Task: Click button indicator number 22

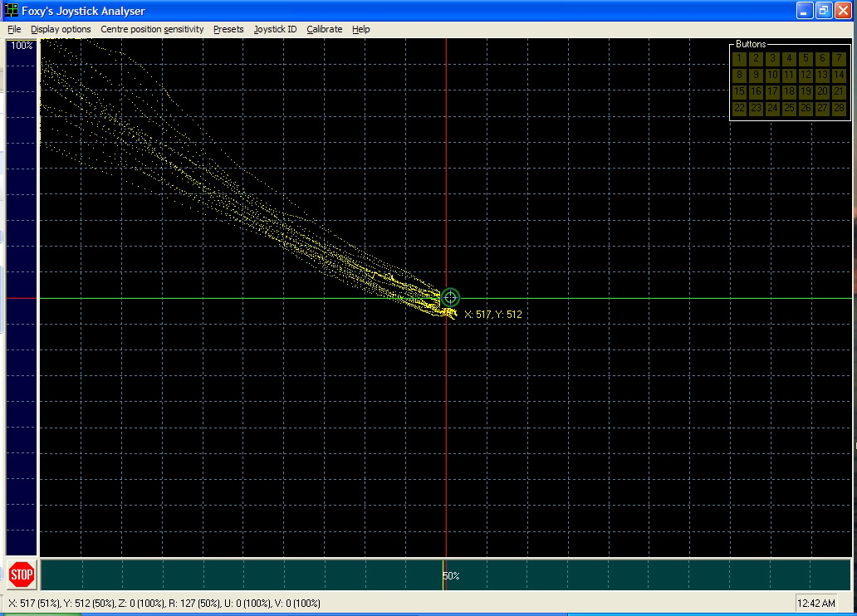Action: tap(739, 108)
